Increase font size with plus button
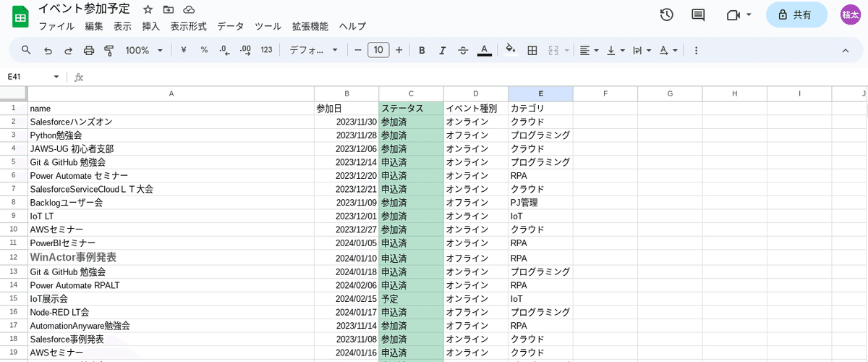 point(399,50)
